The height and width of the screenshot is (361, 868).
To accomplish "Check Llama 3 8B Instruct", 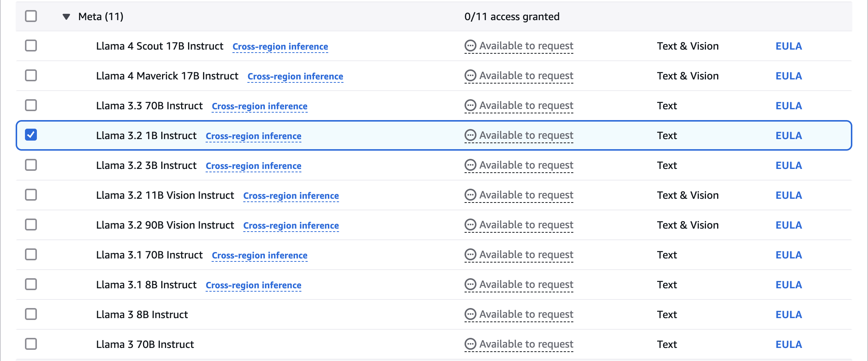I will (31, 314).
